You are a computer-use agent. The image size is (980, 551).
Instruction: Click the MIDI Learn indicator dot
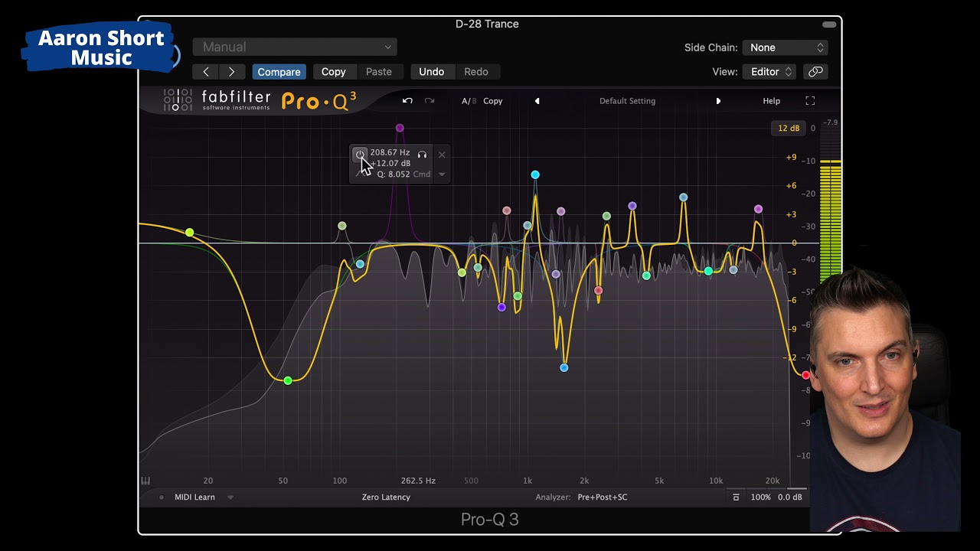pos(161,497)
